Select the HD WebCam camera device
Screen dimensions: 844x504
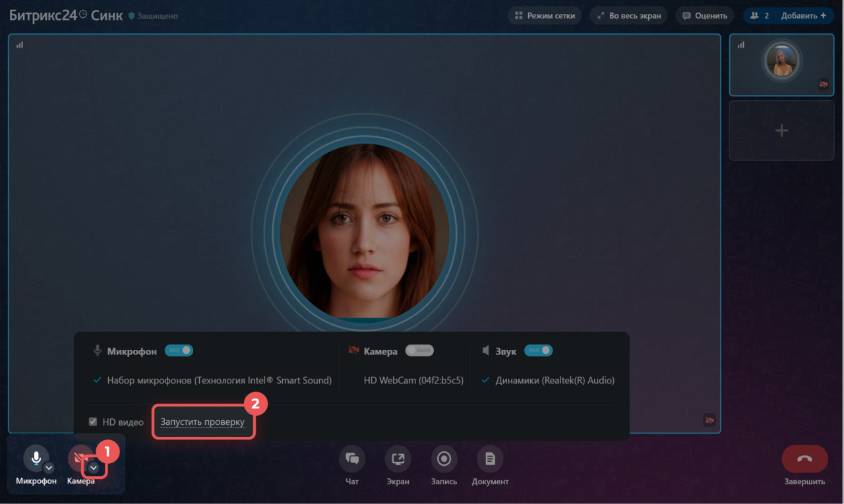(413, 380)
